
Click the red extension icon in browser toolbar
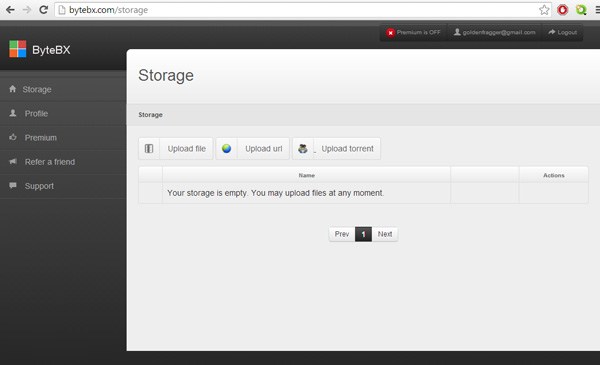[562, 10]
